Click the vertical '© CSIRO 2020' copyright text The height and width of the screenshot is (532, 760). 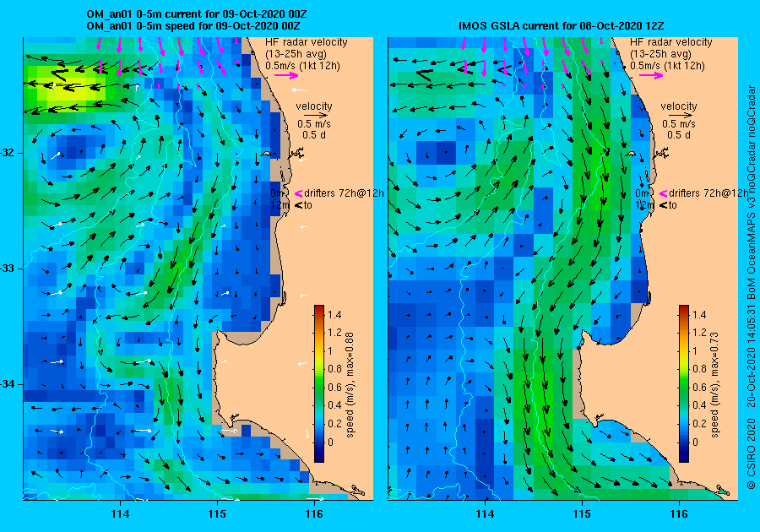coord(751,456)
